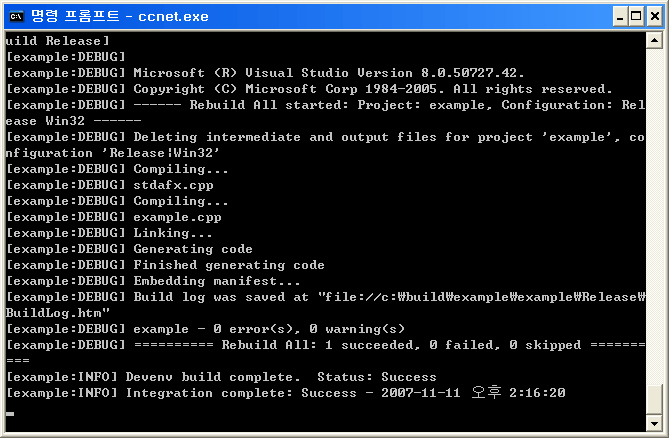Screen dimensions: 669x438
Task: Click the vertical scrollbar thumb
Action: pyautogui.click(x=653, y=399)
